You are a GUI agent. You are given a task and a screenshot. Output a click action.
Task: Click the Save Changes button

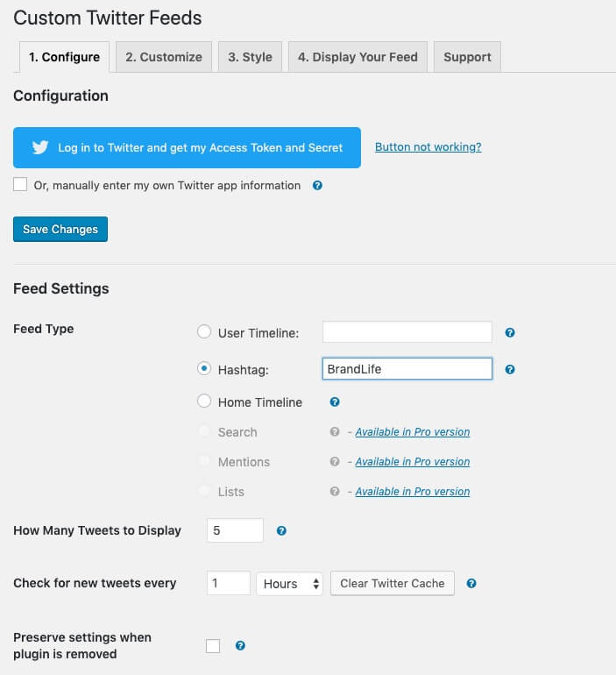pyautogui.click(x=60, y=229)
